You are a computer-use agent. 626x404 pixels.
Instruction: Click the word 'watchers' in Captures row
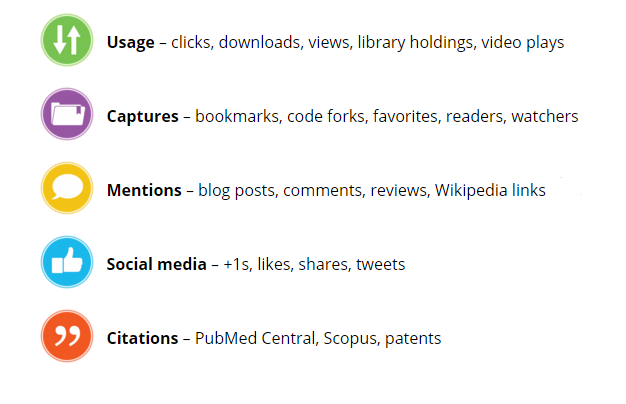545,117
